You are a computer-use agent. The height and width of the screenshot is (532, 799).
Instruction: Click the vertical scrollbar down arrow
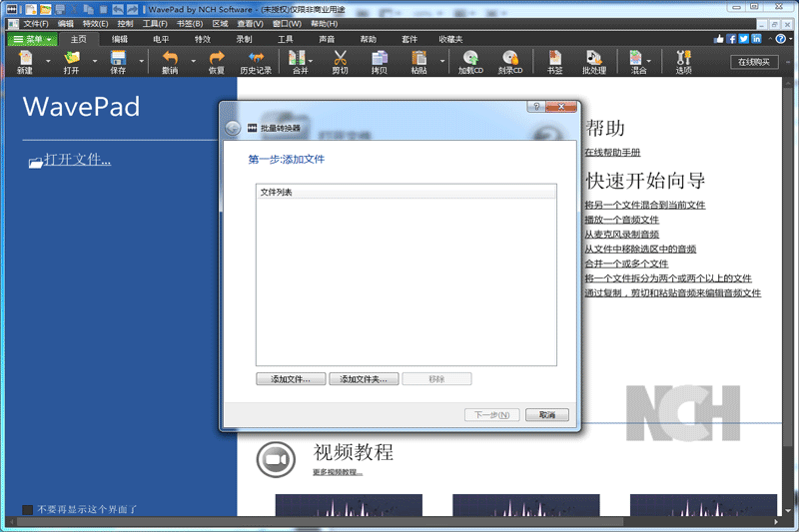coord(788,511)
